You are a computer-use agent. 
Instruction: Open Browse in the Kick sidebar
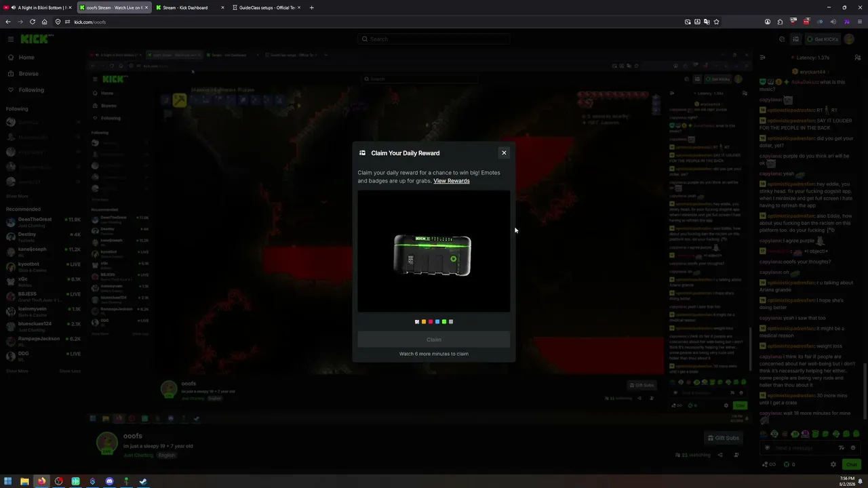(x=28, y=73)
